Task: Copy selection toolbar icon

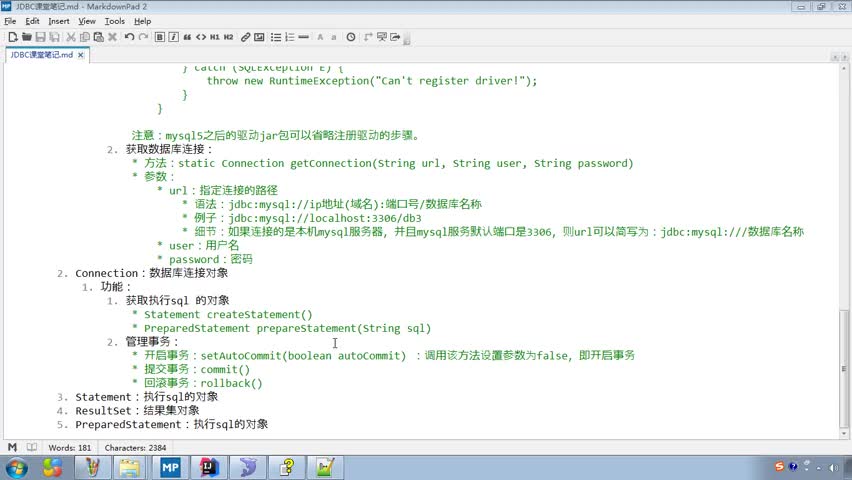Action: pyautogui.click(x=84, y=37)
